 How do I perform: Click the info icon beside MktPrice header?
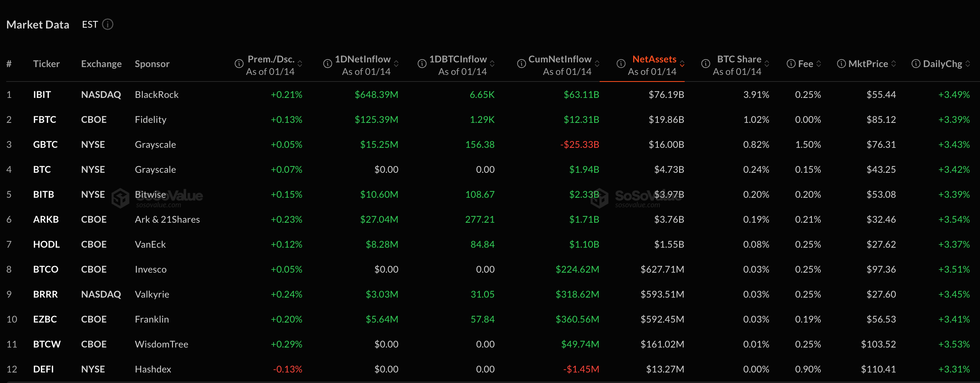(842, 64)
